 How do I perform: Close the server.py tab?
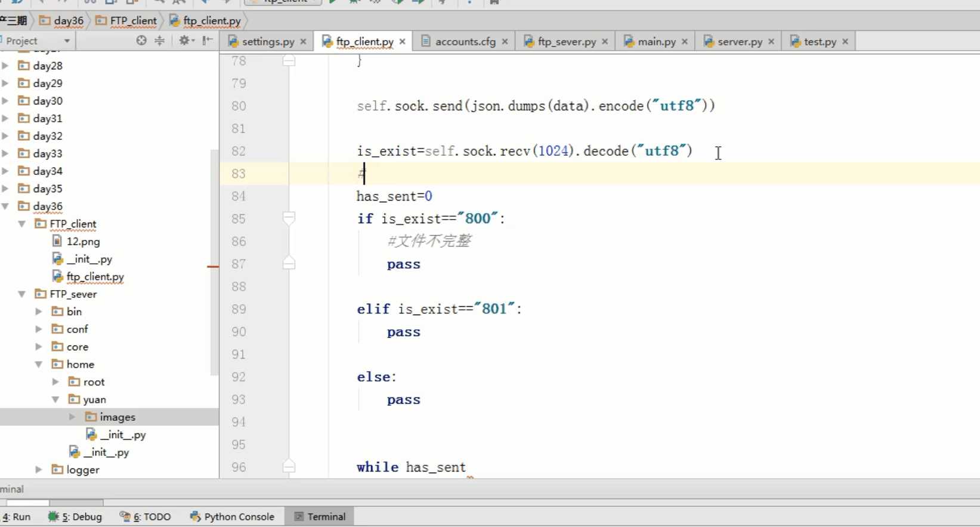coord(771,42)
